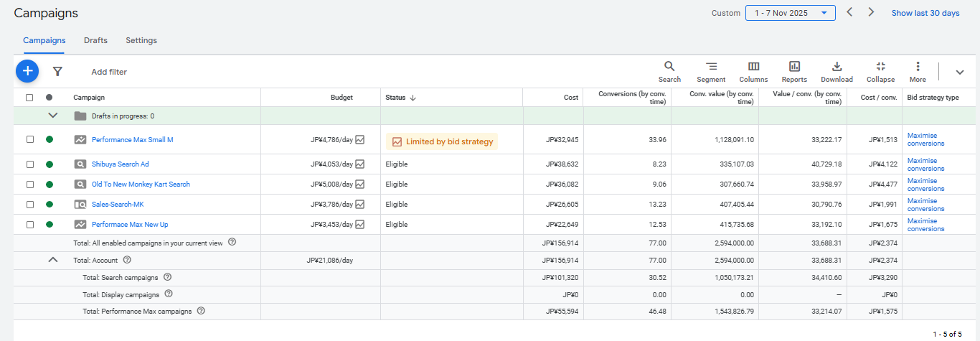Click the blue plus new campaign button
The height and width of the screenshot is (341, 980).
27,71
